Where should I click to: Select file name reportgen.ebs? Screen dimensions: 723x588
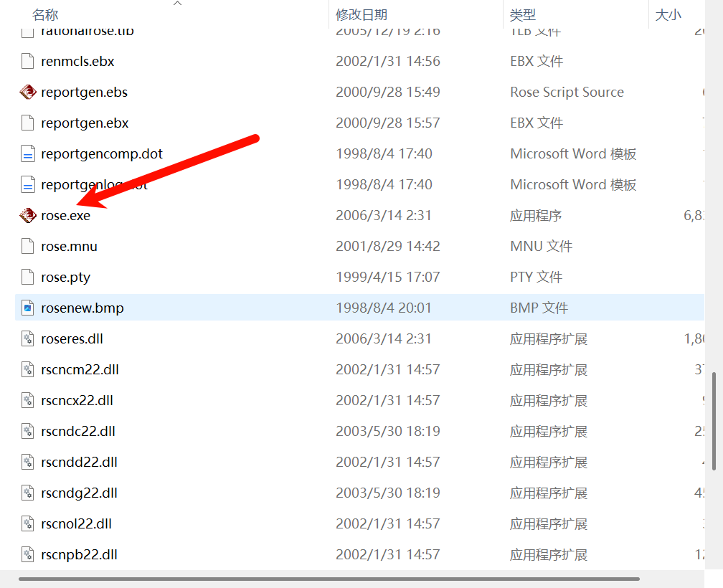(85, 93)
